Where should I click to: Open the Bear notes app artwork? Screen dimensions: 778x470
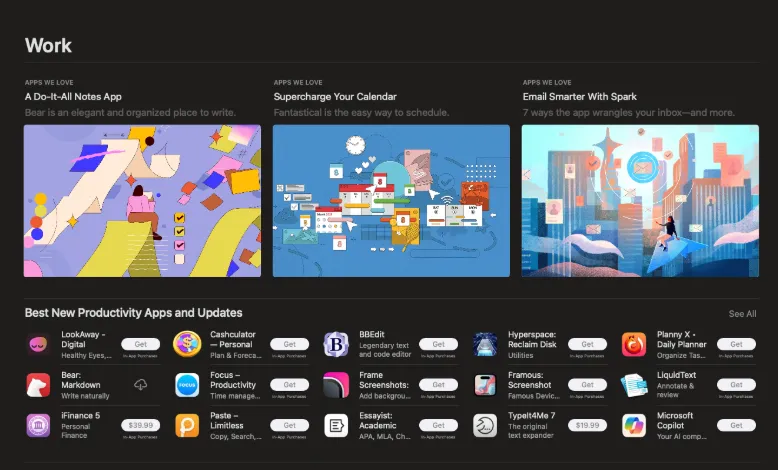(x=142, y=201)
